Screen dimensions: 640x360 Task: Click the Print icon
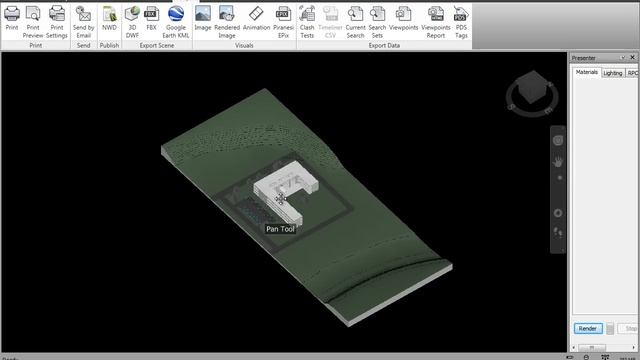pos(12,19)
